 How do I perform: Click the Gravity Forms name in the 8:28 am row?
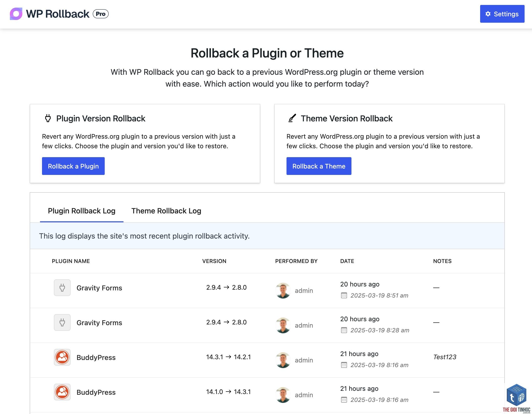99,323
